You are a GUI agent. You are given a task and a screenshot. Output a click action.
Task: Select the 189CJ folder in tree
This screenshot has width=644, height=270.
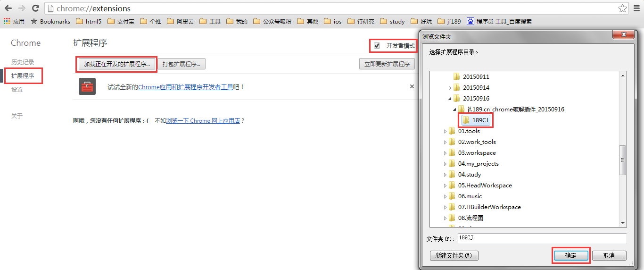pos(476,120)
